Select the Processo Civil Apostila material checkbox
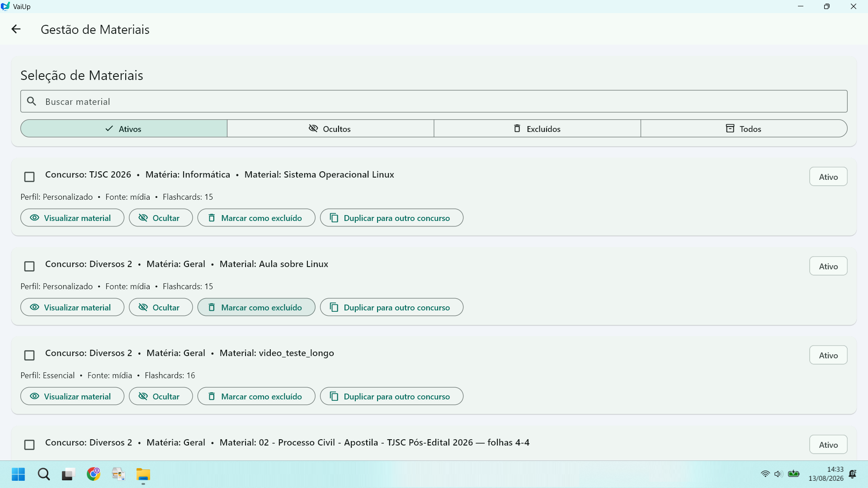Viewport: 868px width, 488px height. (x=29, y=445)
